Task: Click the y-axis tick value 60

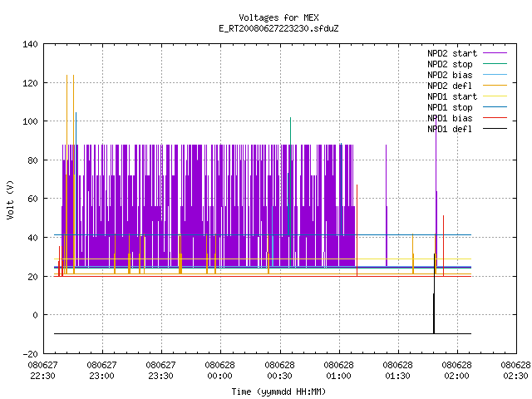Action: [32, 199]
